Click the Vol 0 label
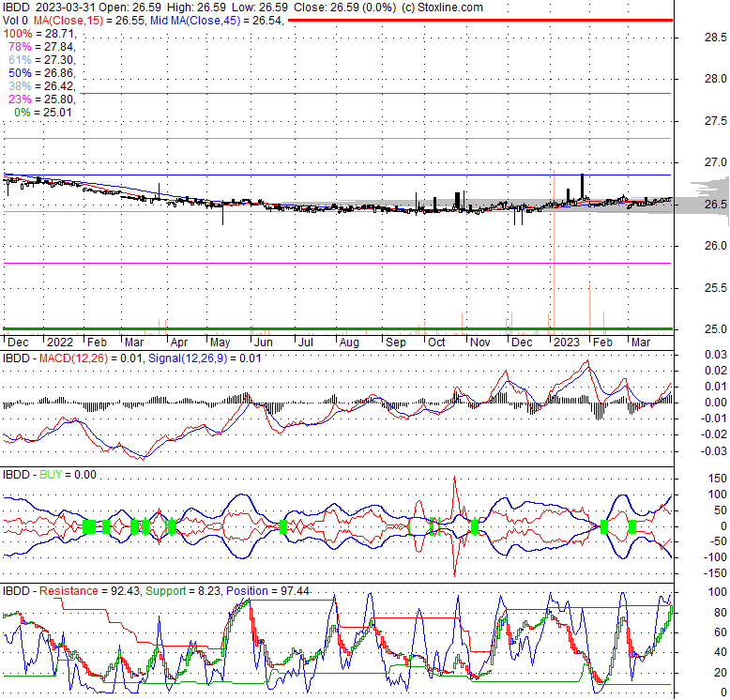730x700 pixels. 15,21
